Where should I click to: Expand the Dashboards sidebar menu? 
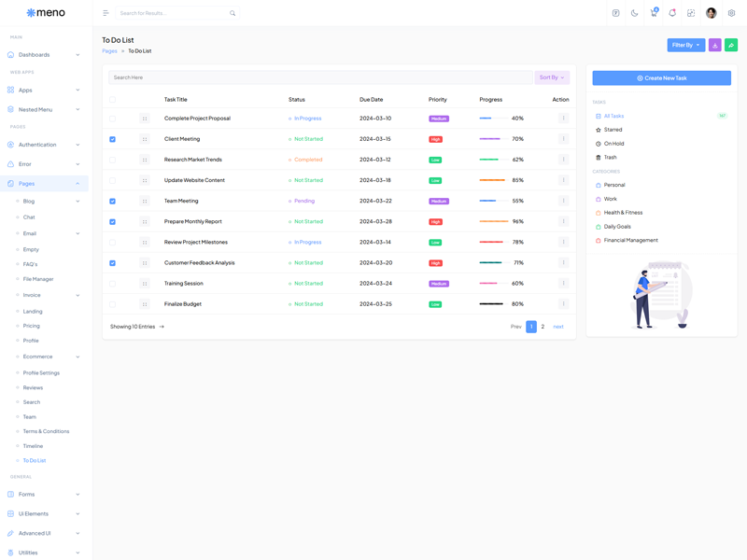44,55
